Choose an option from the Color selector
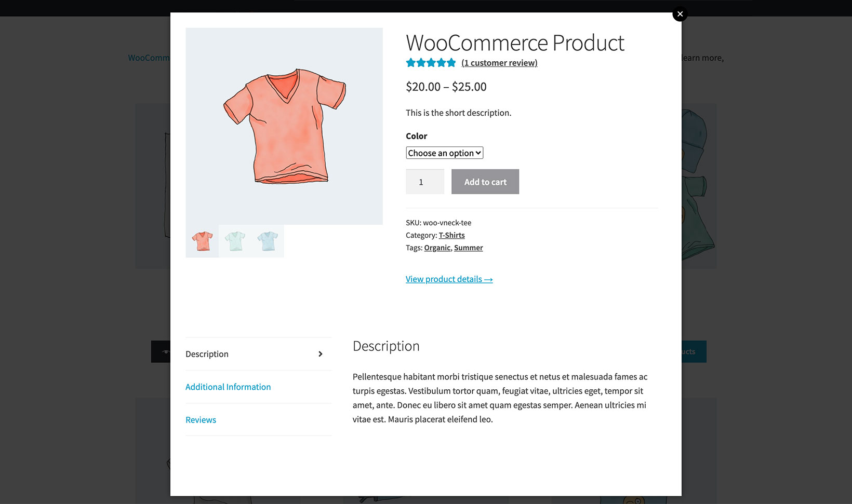Viewport: 852px width, 504px height. [x=444, y=153]
